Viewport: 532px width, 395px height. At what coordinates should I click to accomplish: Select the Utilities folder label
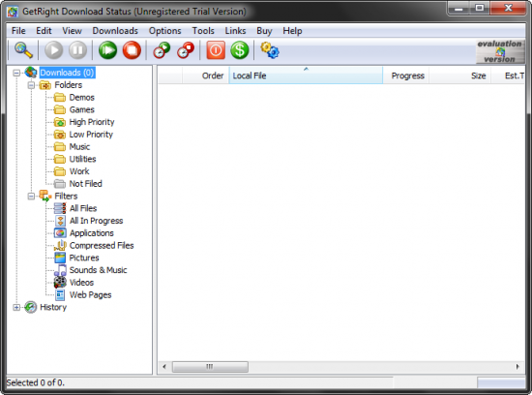83,159
